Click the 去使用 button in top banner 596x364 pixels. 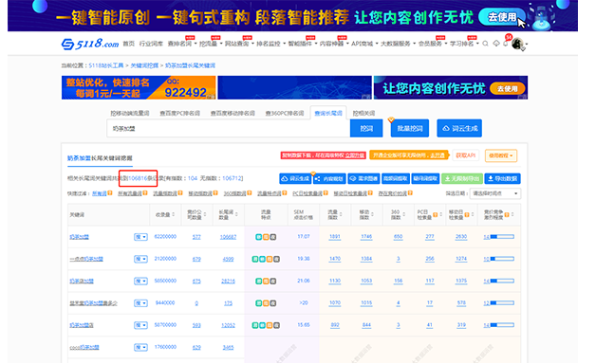[x=502, y=17]
